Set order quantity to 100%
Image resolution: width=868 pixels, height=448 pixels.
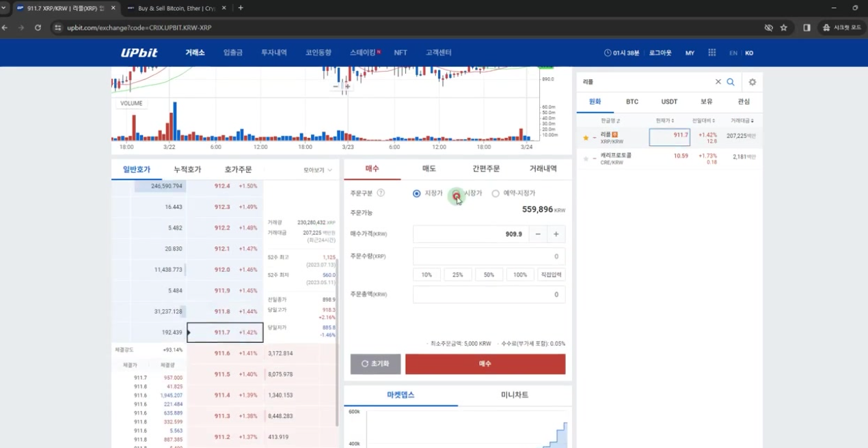coord(520,275)
